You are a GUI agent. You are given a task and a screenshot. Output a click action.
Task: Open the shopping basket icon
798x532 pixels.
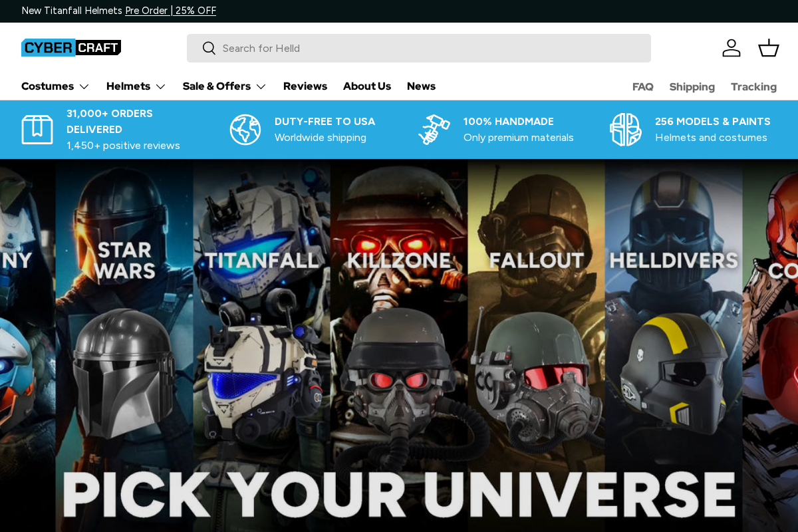(x=768, y=47)
